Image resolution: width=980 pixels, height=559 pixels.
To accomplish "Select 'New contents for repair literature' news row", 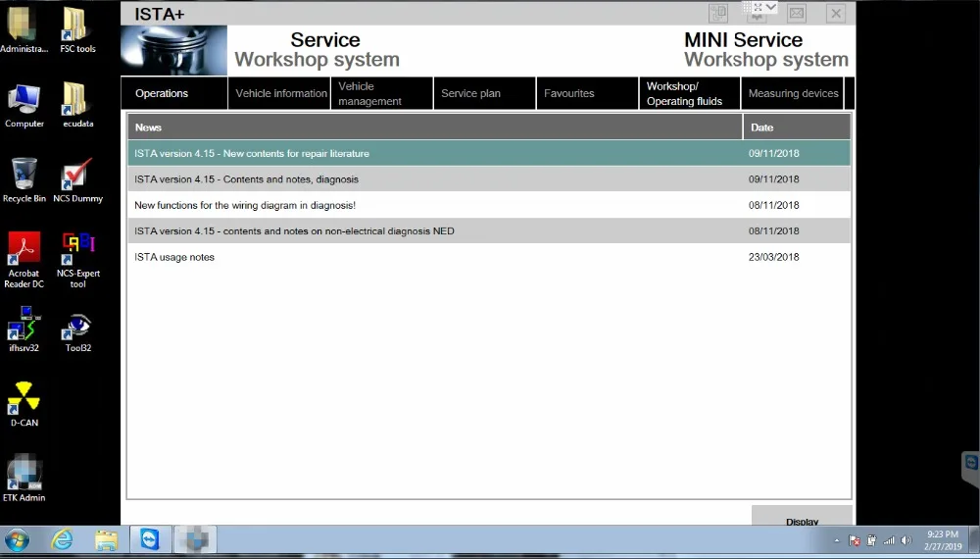I will coord(489,153).
